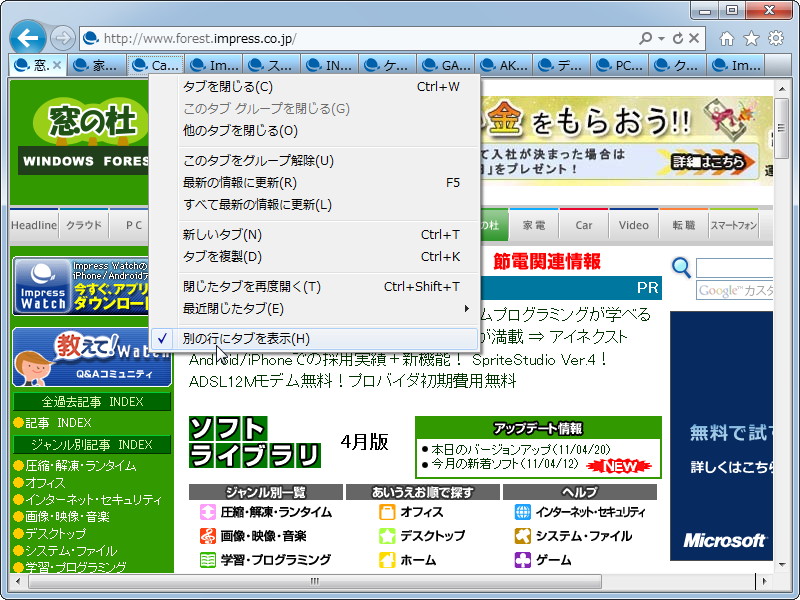Switch to the first Im... tab
800x600 pixels.
[214, 65]
